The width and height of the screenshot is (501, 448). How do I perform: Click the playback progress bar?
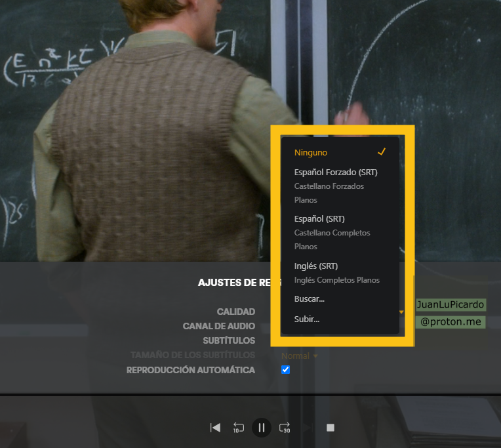pos(249,395)
